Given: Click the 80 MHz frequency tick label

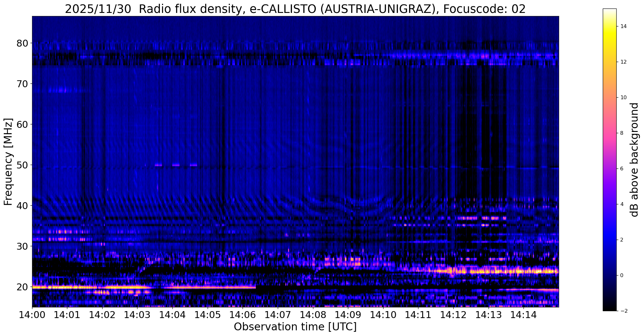Looking at the screenshot, I should [22, 43].
